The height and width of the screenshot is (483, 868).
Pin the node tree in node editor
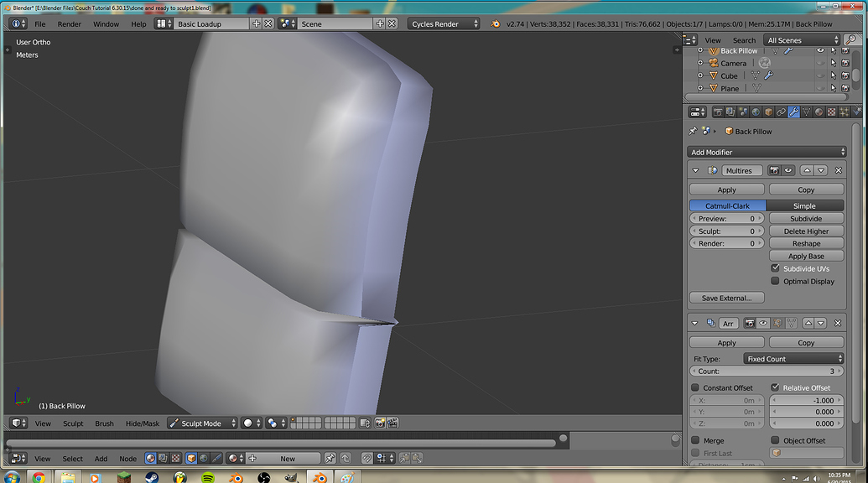330,459
